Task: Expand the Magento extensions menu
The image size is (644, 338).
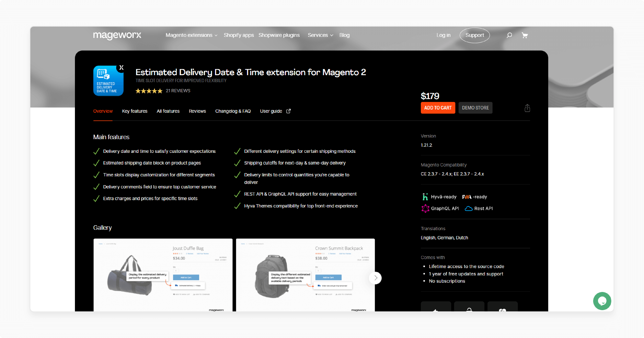Action: click(192, 35)
